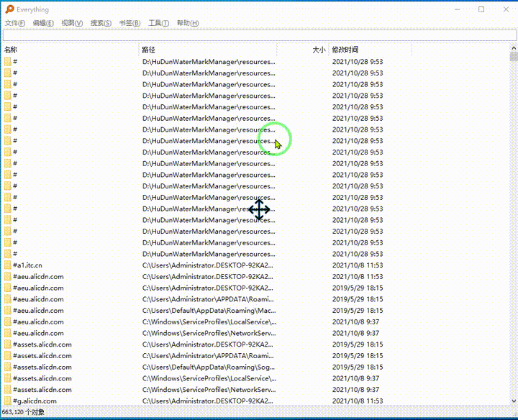Click folder icon of #aeu.alicdn.com under LocalService path
This screenshot has width=518, height=420.
point(8,321)
